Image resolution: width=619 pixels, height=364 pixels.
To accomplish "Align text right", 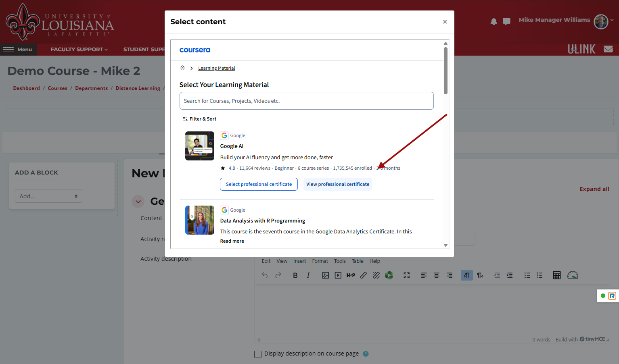I will pyautogui.click(x=450, y=275).
